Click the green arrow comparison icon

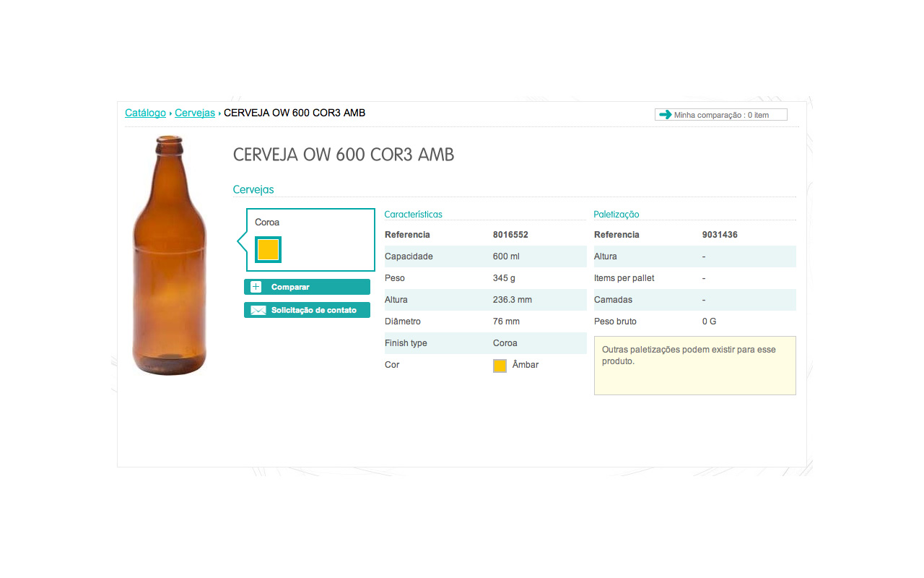click(665, 114)
